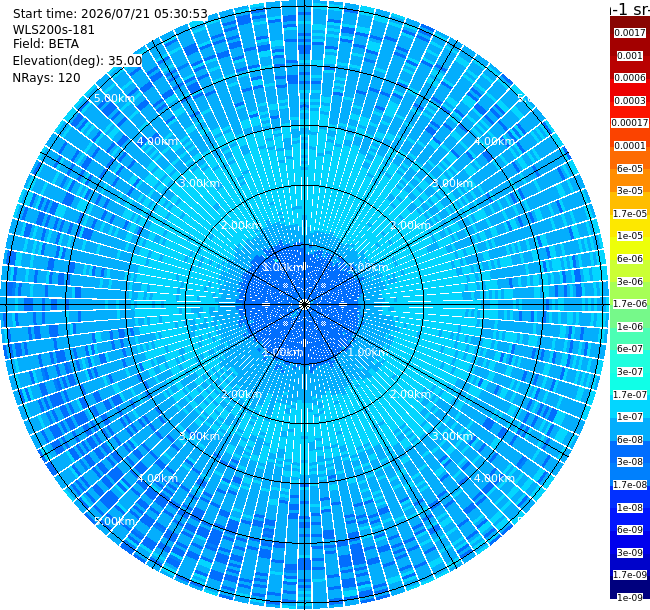Viewport: 650px width, 610px height.
Task: Click the Field: BETA label
Action: click(46, 44)
